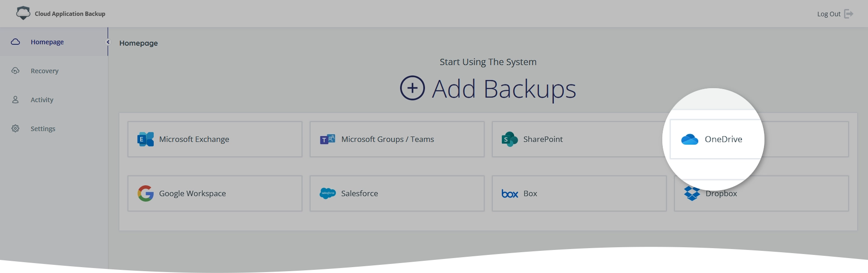Image resolution: width=868 pixels, height=273 pixels.
Task: Click the Salesforce cloud logo icon
Action: (x=328, y=193)
